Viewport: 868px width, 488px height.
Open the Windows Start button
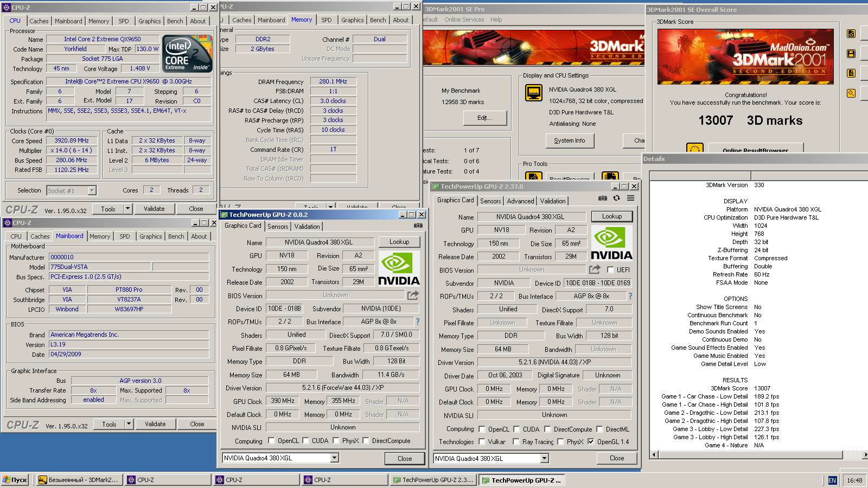[15, 480]
